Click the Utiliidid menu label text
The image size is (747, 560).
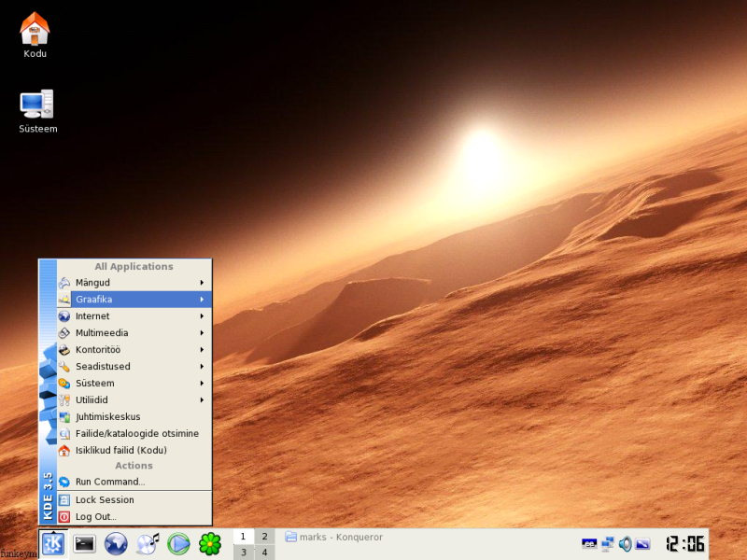92,400
